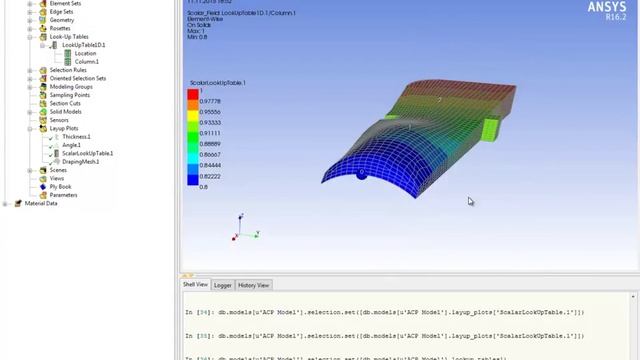Click the 0.84444 legend value
The image size is (640, 360).
(210, 165)
